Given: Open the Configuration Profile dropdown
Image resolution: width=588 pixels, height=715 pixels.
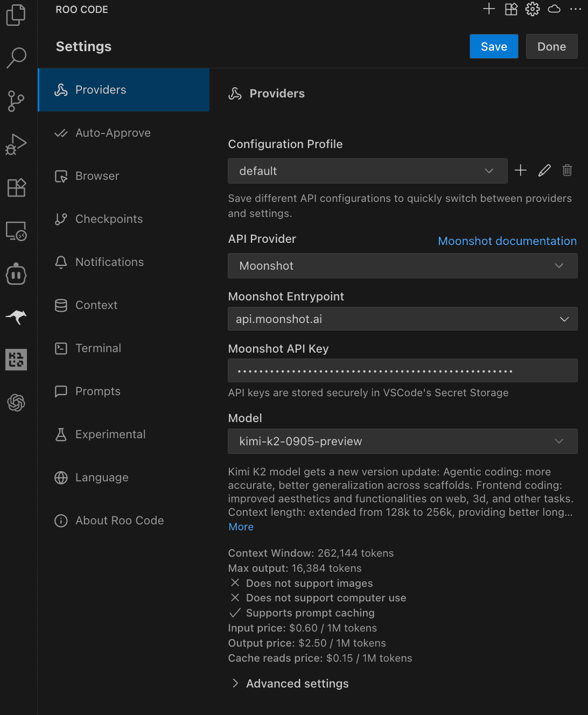Looking at the screenshot, I should coord(368,171).
